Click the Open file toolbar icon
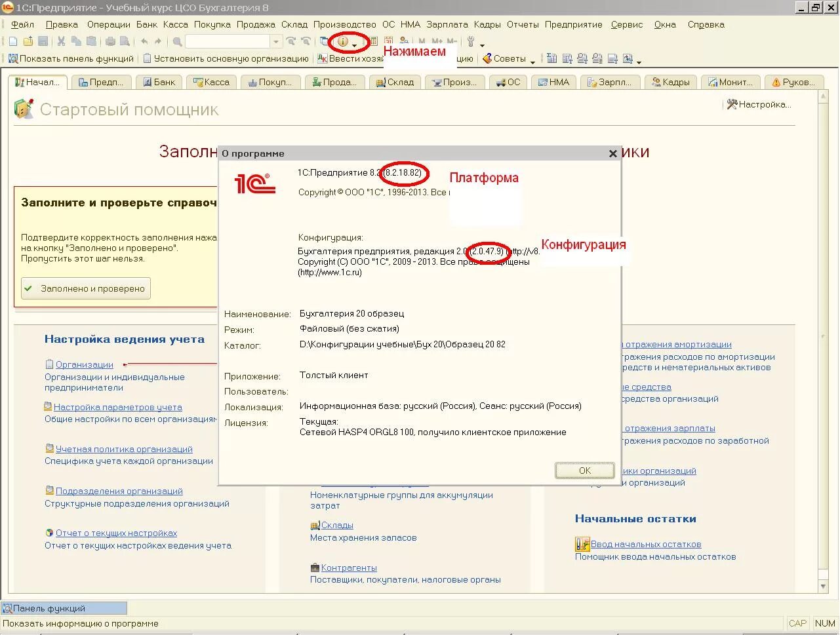 pyautogui.click(x=28, y=41)
